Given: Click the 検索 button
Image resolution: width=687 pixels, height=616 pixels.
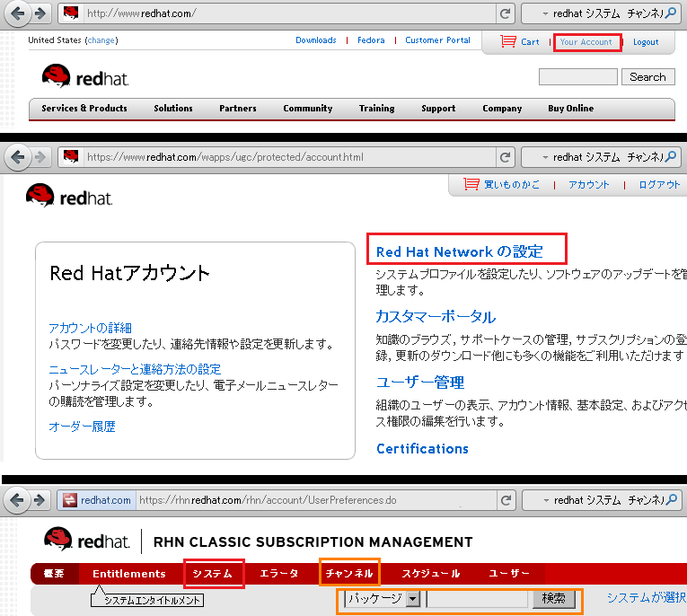Looking at the screenshot, I should (x=554, y=599).
